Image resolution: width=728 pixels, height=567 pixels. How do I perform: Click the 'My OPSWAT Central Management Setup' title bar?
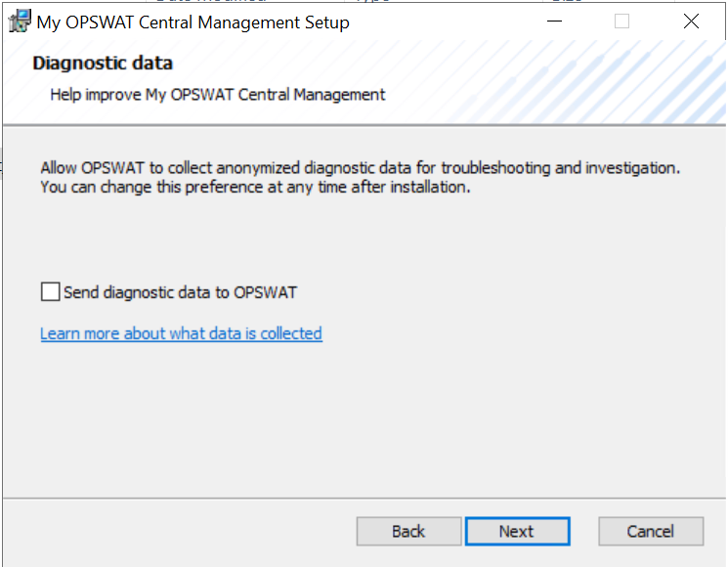click(x=193, y=22)
